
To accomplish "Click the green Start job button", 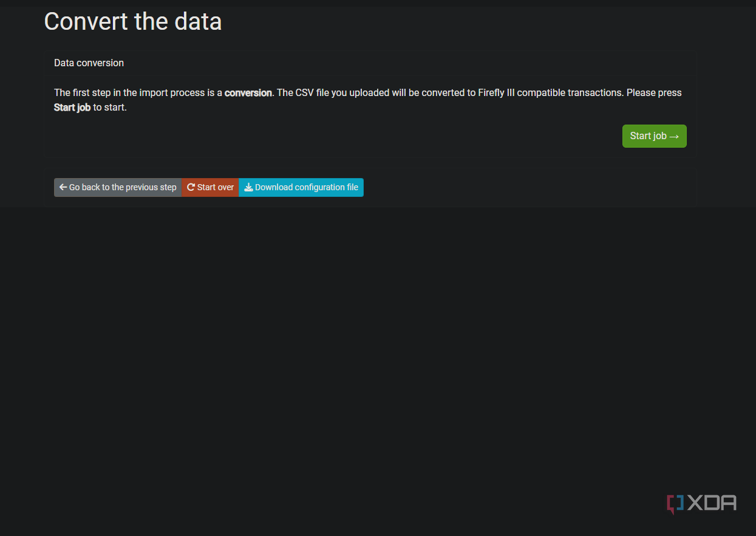I will pyautogui.click(x=654, y=136).
